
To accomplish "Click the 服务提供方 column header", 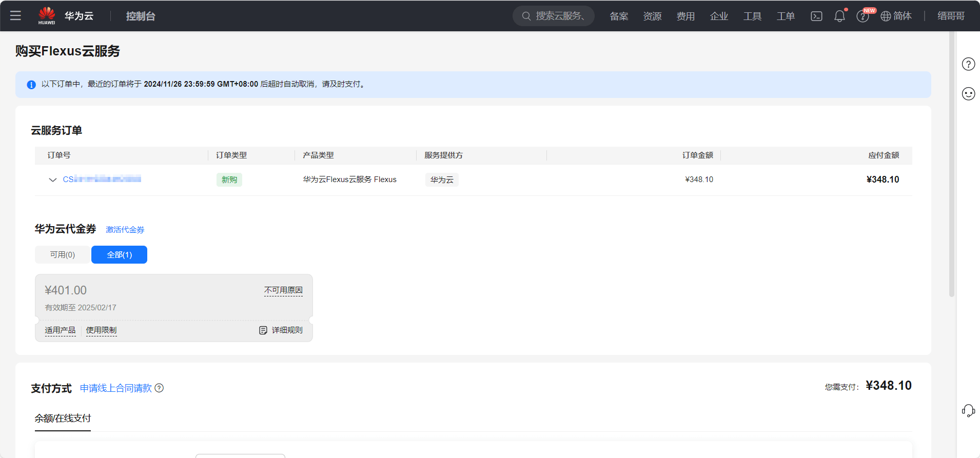I will point(444,155).
